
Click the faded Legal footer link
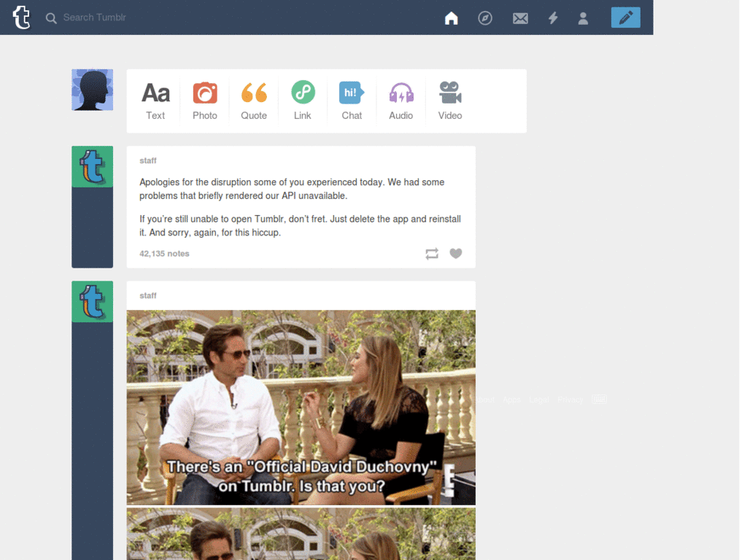[539, 400]
